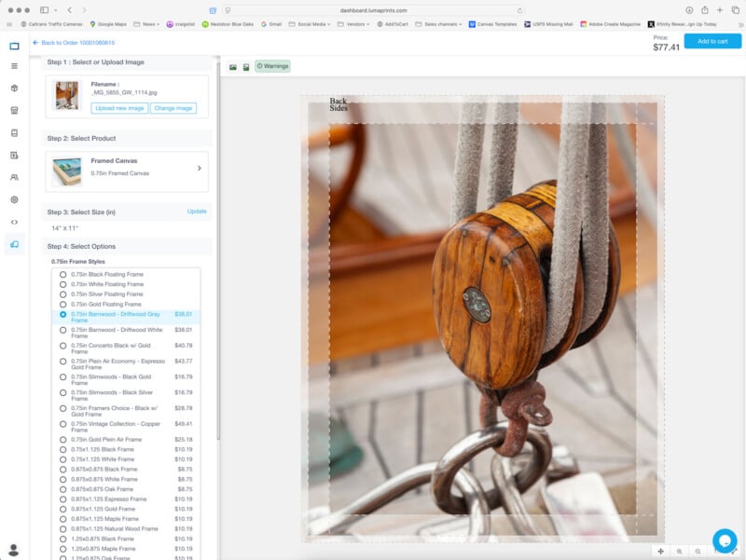Open the users icon in left sidebar
The image size is (746, 560).
14,177
